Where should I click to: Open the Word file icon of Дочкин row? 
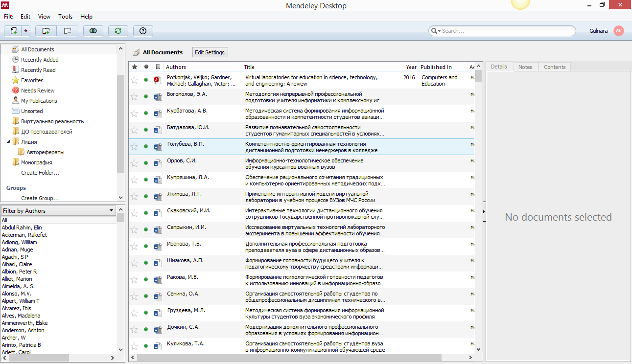point(158,330)
